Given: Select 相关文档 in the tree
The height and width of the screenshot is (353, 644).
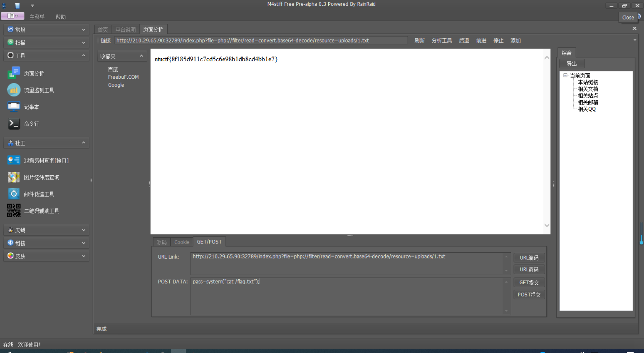Looking at the screenshot, I should click(588, 89).
